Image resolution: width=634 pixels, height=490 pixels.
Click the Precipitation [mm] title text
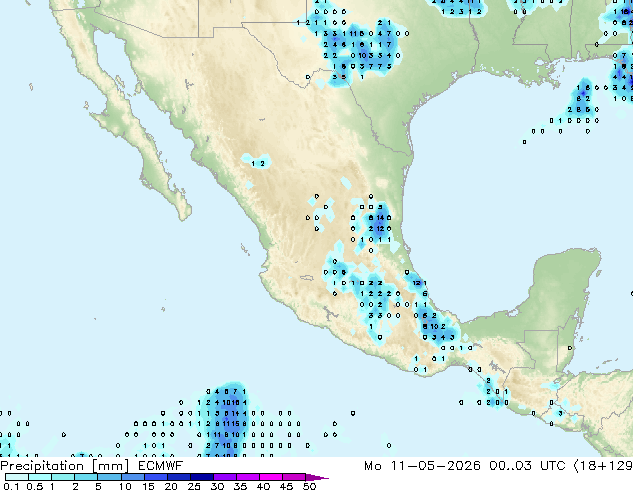click(65, 466)
